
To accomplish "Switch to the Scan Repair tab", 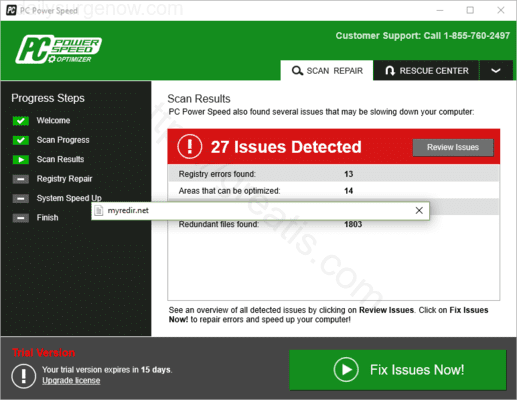I will (x=327, y=70).
